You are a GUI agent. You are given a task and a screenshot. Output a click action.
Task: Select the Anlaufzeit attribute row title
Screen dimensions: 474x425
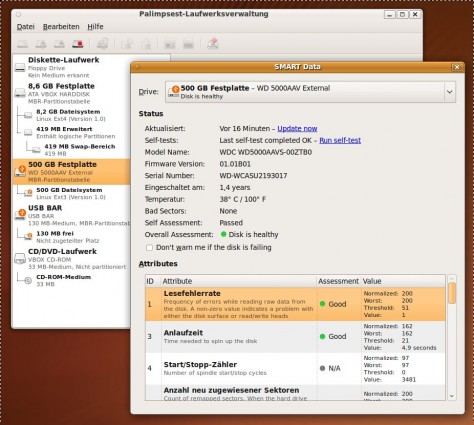(x=183, y=333)
